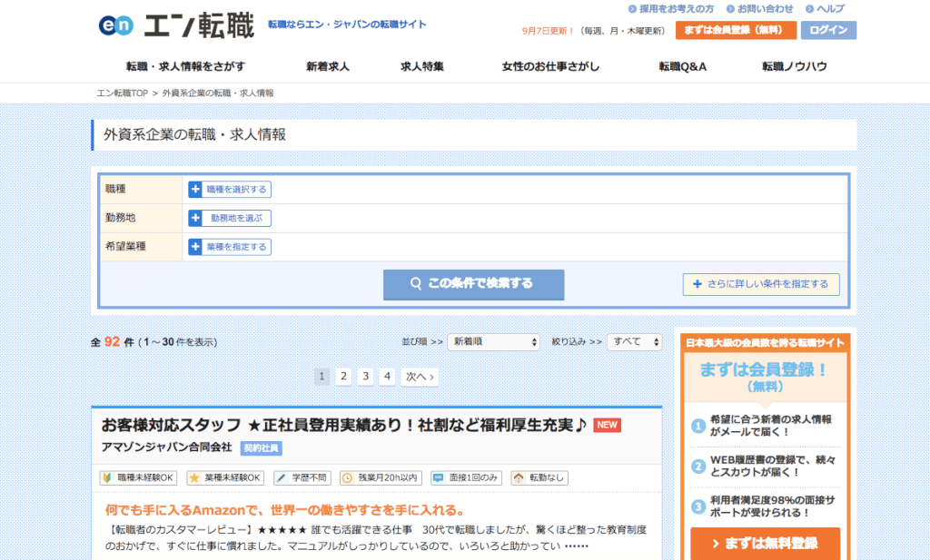Expand the 業種を指定する selector
This screenshot has width=930, height=560.
pos(230,247)
